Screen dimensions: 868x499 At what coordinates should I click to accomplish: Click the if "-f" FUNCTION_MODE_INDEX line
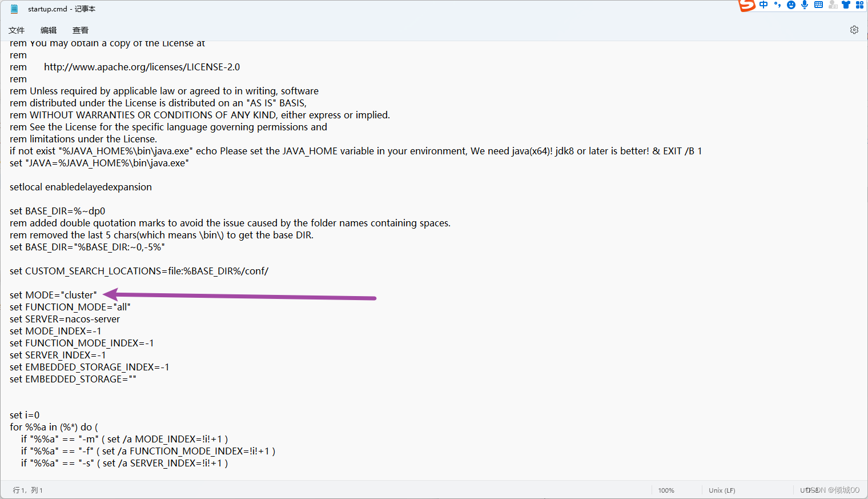148,451
